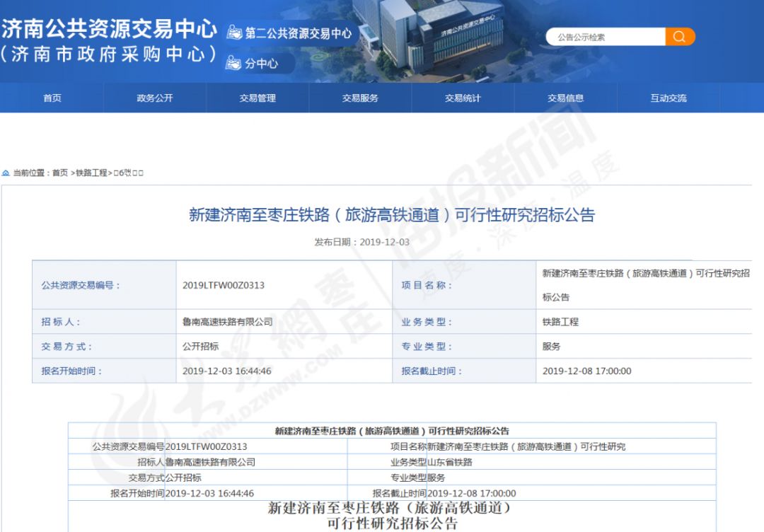Open the 交易管理 navigation tab
This screenshot has height=532, width=764.
pyautogui.click(x=257, y=98)
